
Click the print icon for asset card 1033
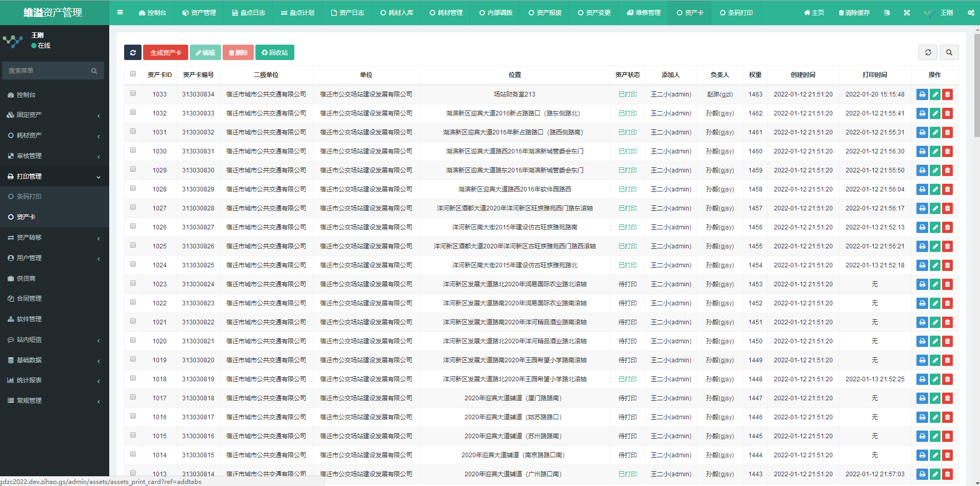click(x=922, y=94)
